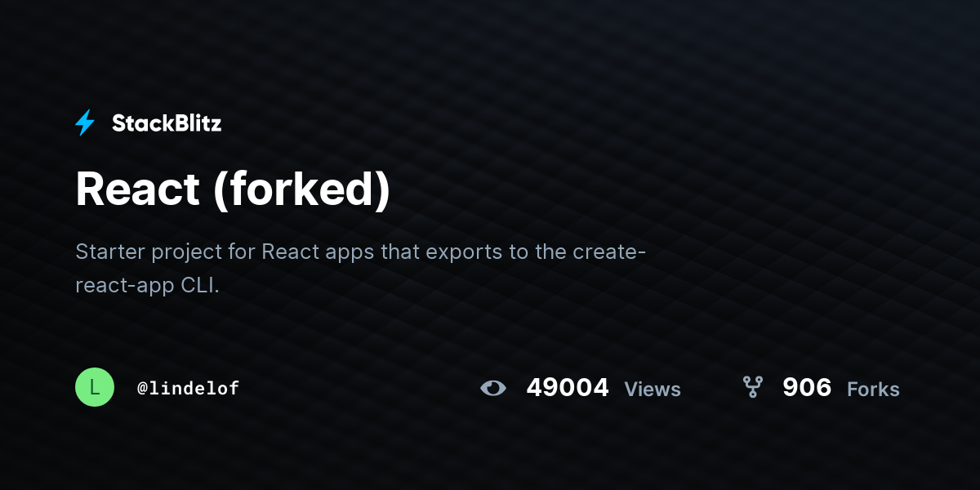
Task: Click the fork icon next to 906
Action: click(752, 387)
